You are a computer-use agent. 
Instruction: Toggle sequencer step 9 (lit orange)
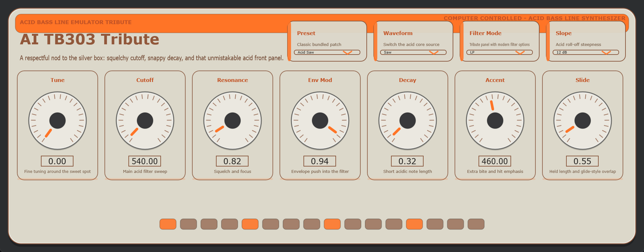[x=332, y=224]
